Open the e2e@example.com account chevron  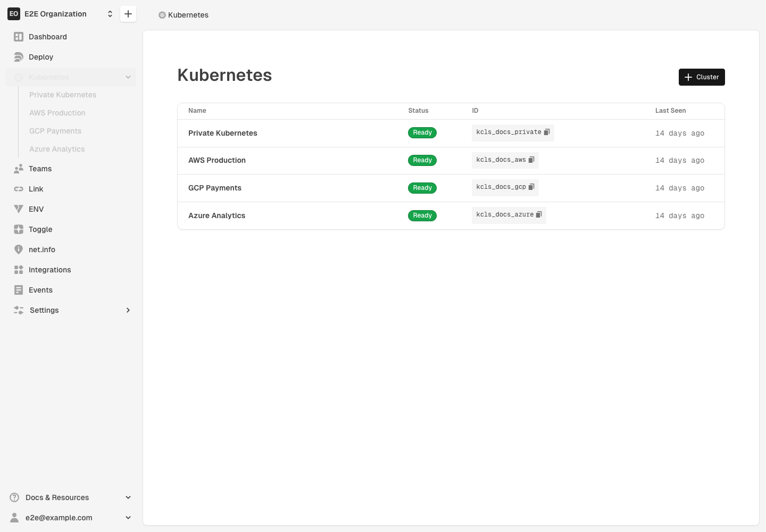(128, 518)
